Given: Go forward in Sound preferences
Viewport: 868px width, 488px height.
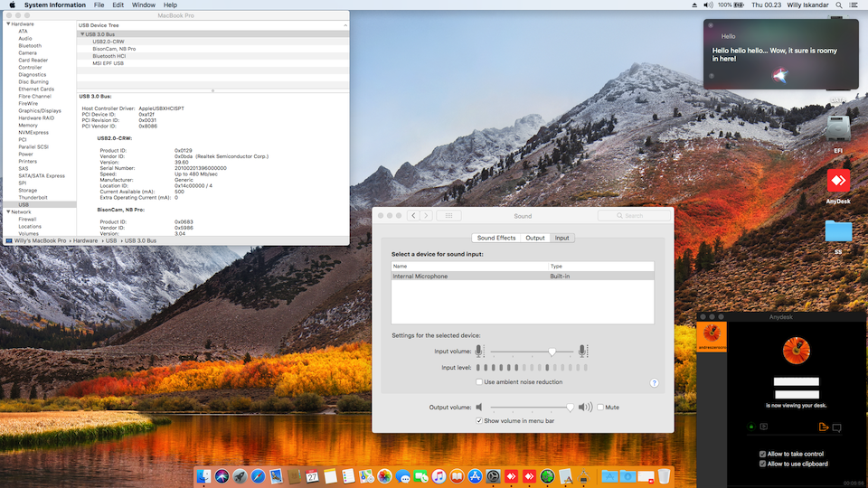Looking at the screenshot, I should point(426,216).
